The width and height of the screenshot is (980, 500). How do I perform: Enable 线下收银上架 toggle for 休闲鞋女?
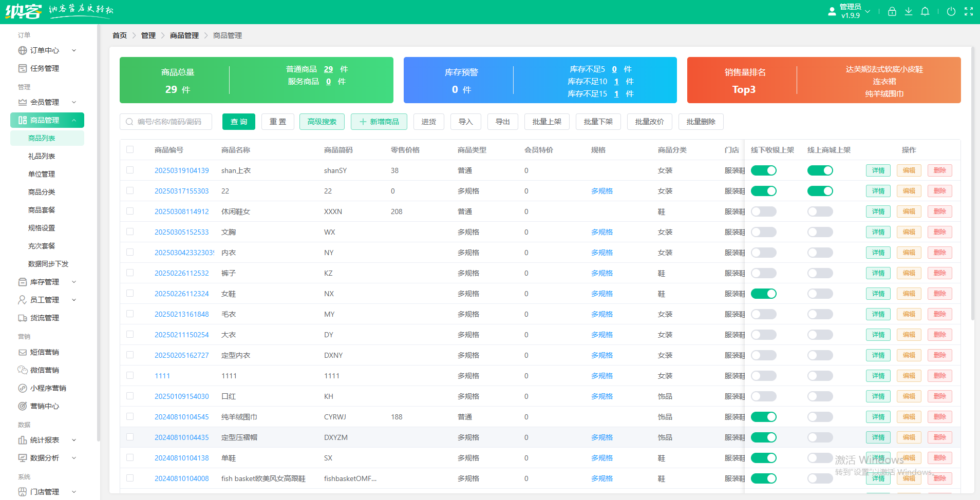pos(764,211)
